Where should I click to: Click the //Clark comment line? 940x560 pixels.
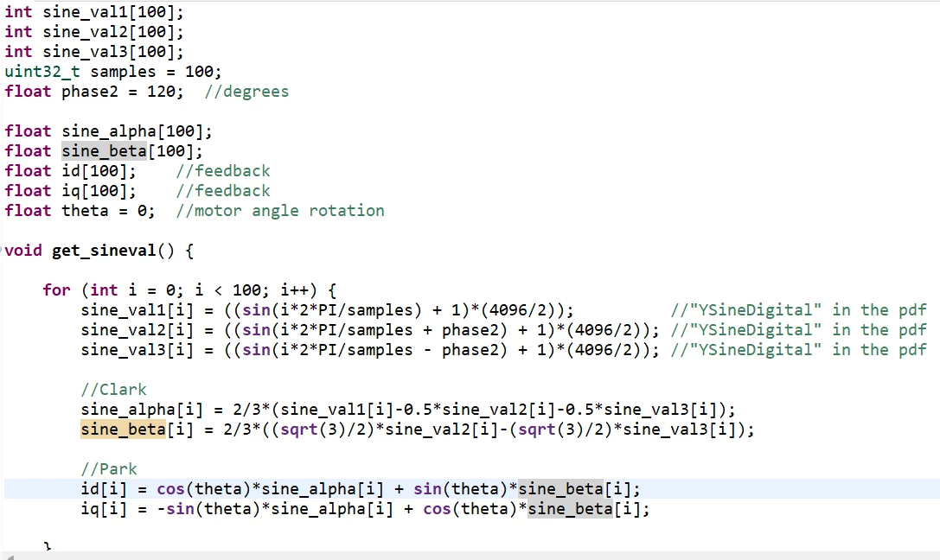click(x=114, y=390)
